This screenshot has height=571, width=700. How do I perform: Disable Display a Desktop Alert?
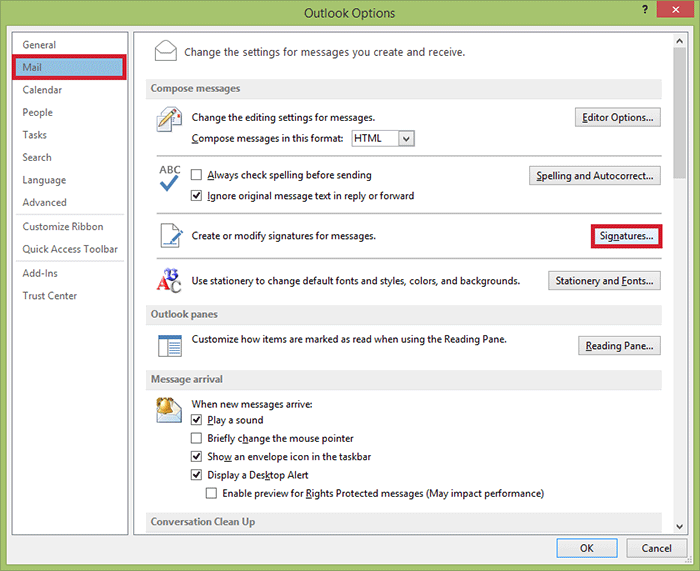196,475
